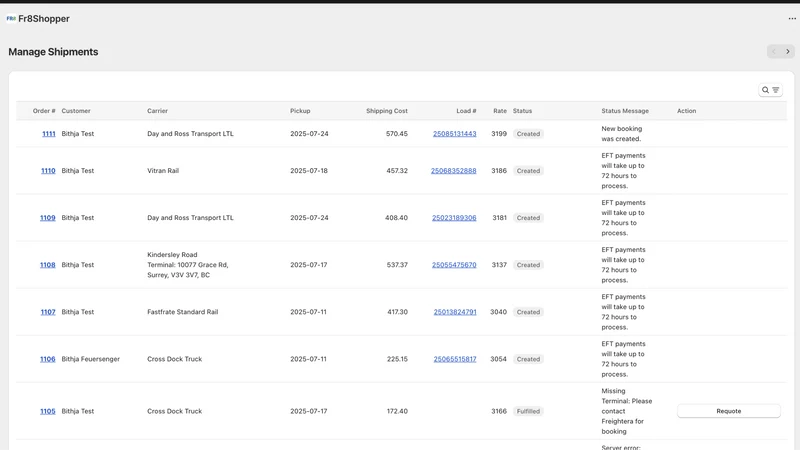Click rate value 3199
The width and height of the screenshot is (800, 450).
point(499,134)
